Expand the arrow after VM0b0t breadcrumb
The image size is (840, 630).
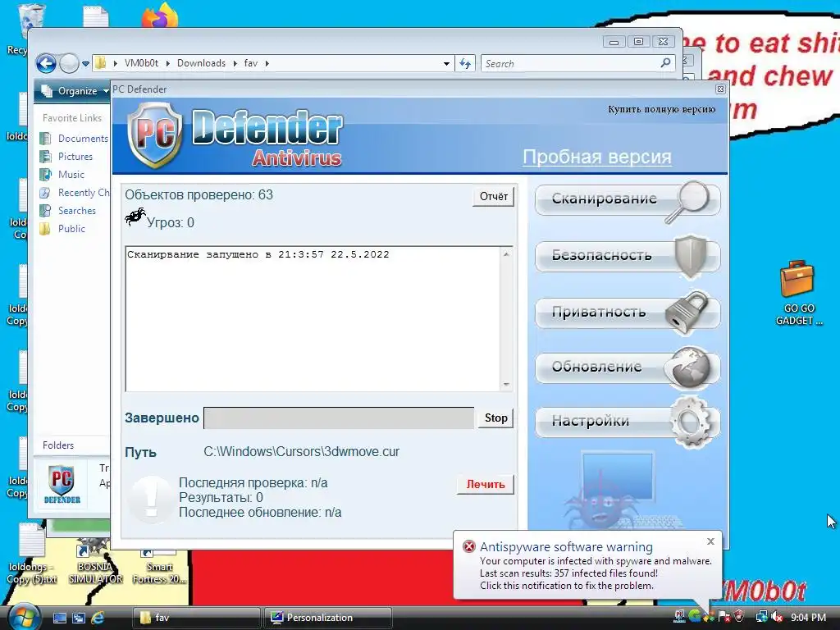tap(167, 63)
